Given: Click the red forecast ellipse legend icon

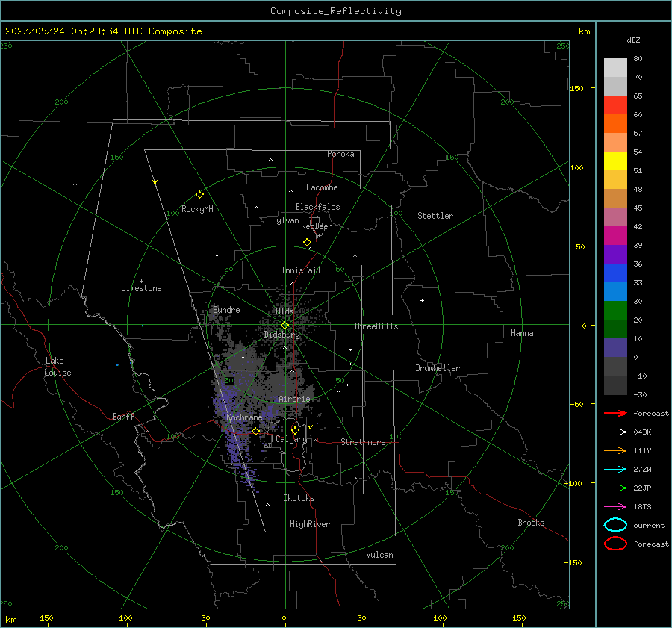Looking at the screenshot, I should [x=615, y=544].
